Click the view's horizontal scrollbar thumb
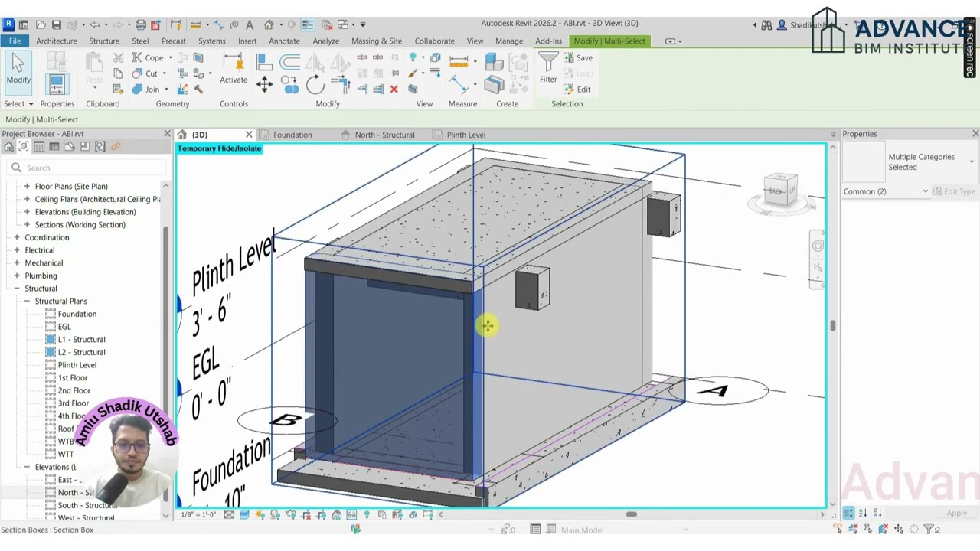Image resolution: width=980 pixels, height=551 pixels. pyautogui.click(x=631, y=514)
